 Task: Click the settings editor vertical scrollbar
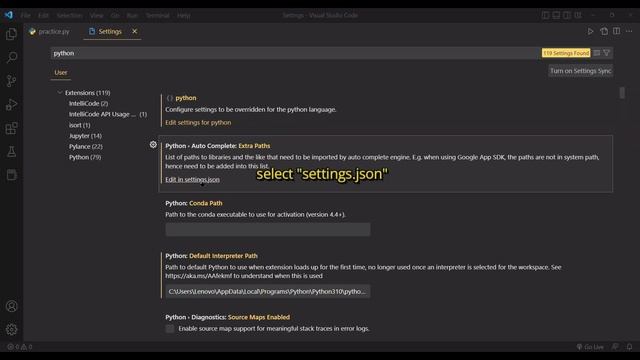[x=622, y=93]
